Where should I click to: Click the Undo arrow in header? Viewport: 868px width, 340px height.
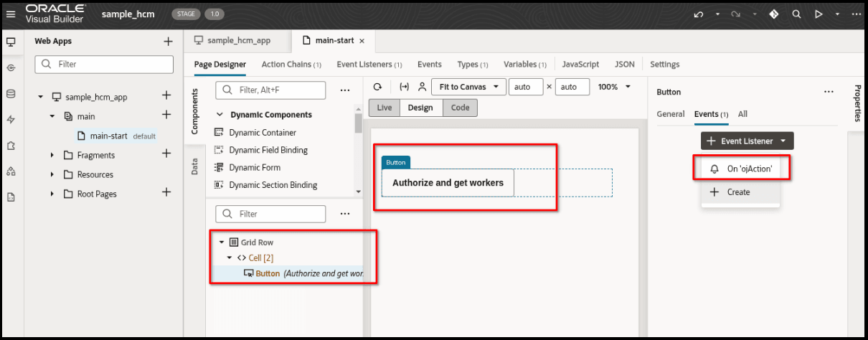point(699,14)
